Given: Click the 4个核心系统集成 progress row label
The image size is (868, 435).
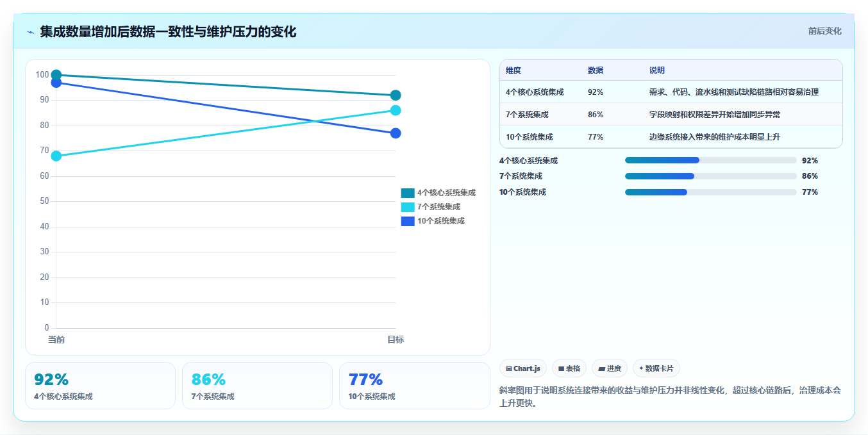Looking at the screenshot, I should pos(528,161).
